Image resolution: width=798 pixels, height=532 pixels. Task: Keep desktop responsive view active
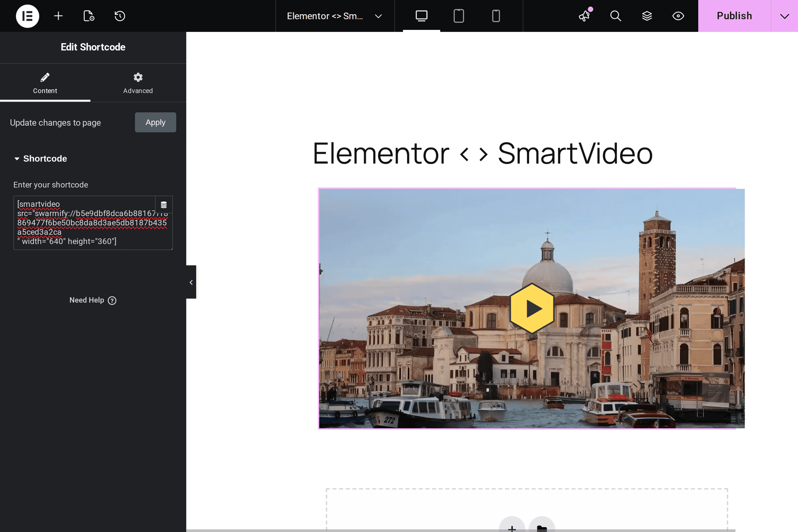[421, 16]
